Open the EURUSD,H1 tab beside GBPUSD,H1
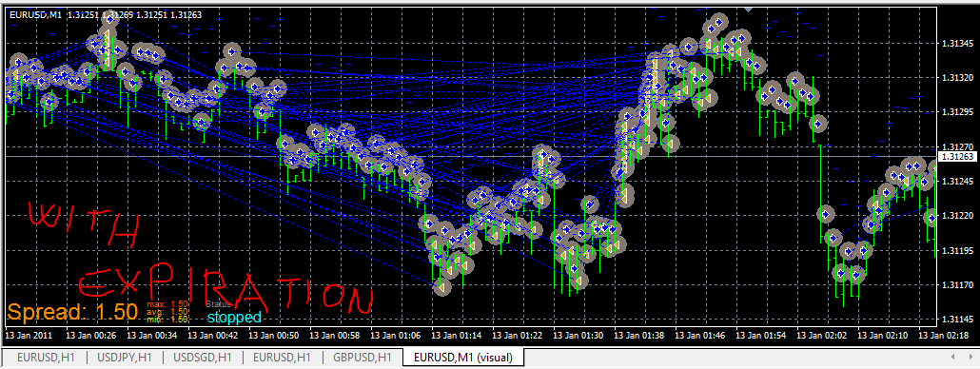This screenshot has width=980, height=369. pos(282,358)
